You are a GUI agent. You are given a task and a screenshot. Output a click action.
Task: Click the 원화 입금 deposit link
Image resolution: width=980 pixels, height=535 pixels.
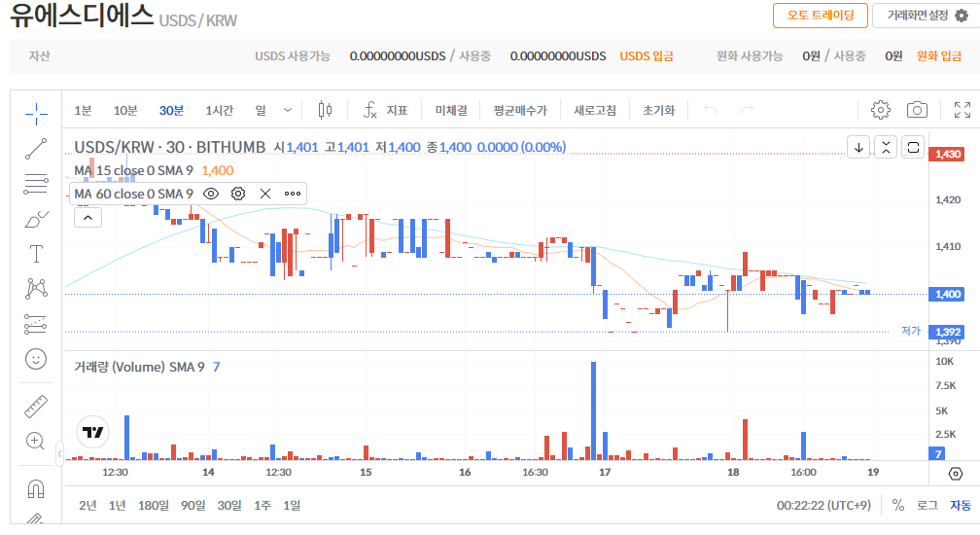click(939, 56)
